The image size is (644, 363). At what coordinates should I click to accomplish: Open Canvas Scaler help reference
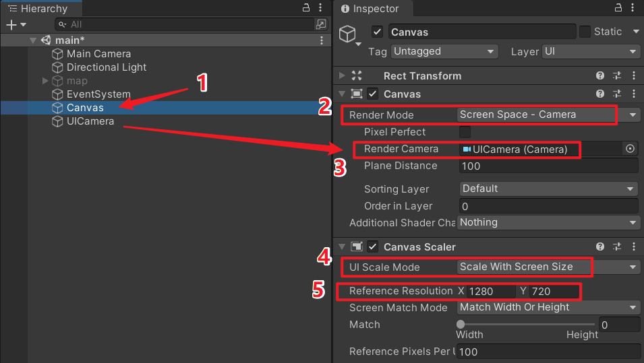600,246
